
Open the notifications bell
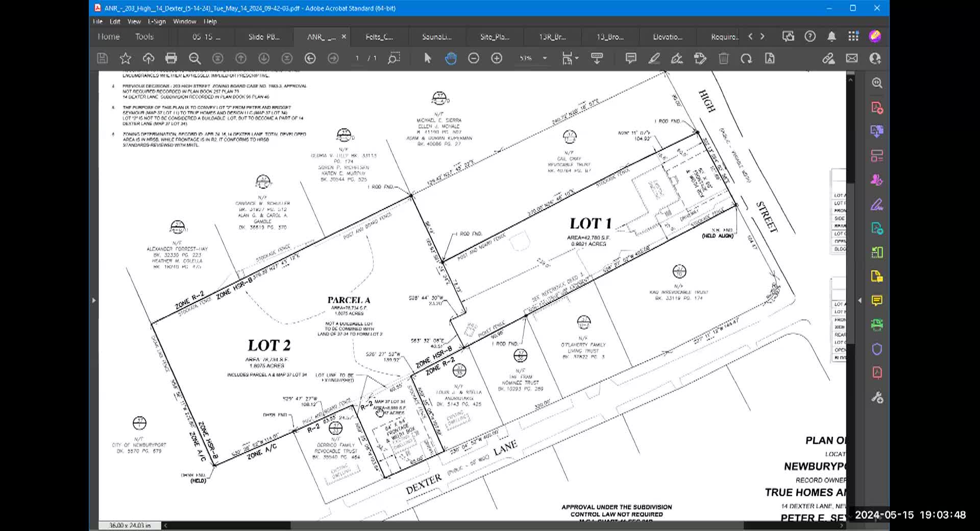click(x=831, y=36)
